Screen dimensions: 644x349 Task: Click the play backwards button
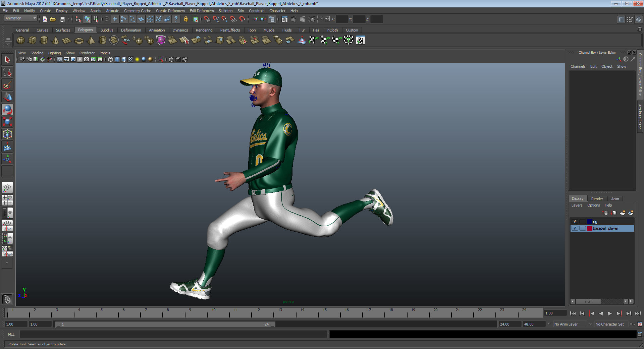[601, 313]
